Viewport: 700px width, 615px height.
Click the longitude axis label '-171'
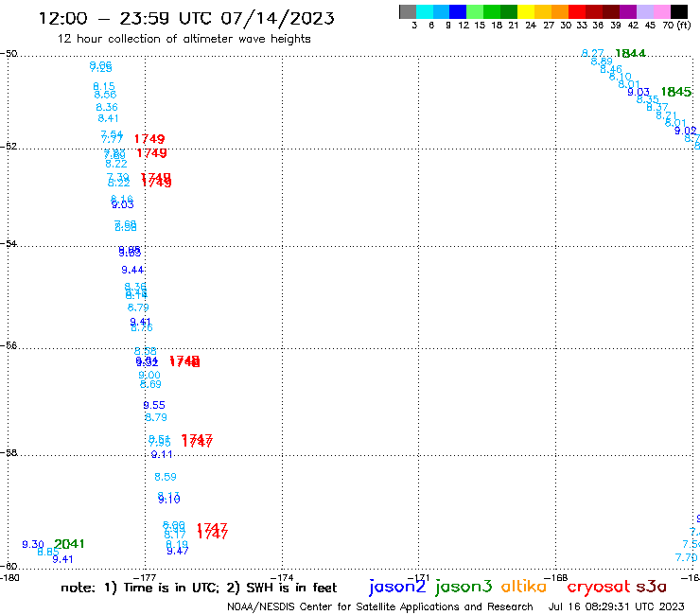419,577
